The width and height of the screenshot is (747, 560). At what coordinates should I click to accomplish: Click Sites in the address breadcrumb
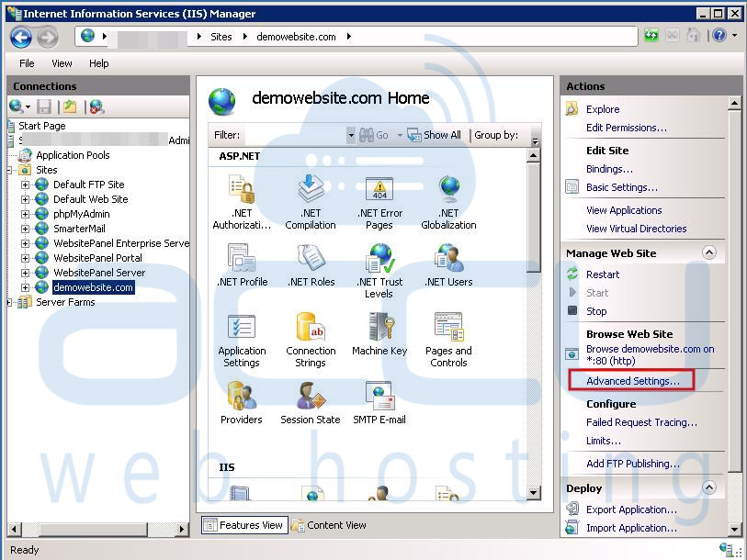[221, 37]
